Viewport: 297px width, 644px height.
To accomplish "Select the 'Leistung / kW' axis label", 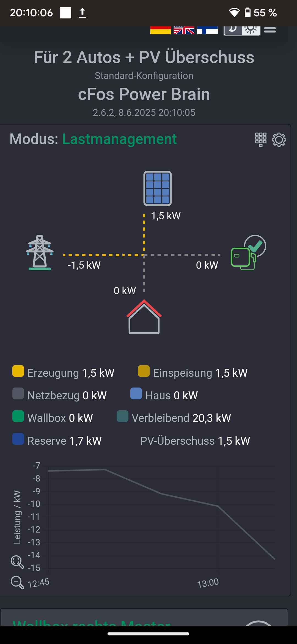I will click(x=17, y=517).
